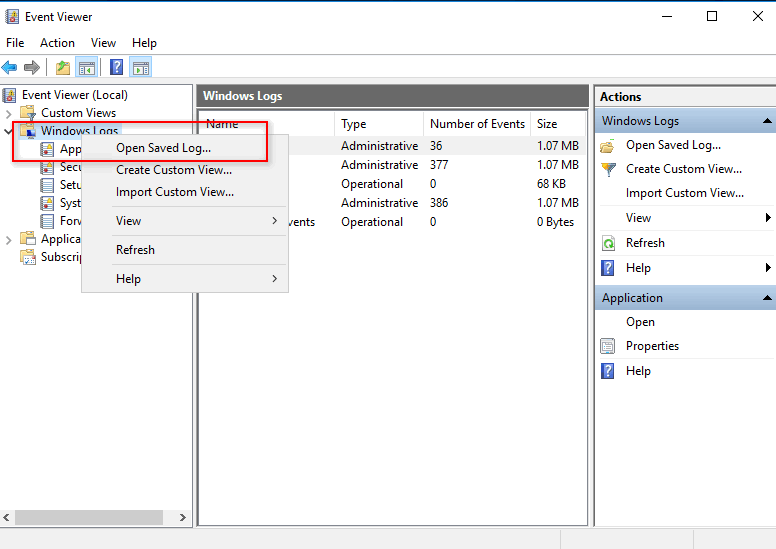The height and width of the screenshot is (549, 776).
Task: Collapse the Application actions section
Action: 767,298
